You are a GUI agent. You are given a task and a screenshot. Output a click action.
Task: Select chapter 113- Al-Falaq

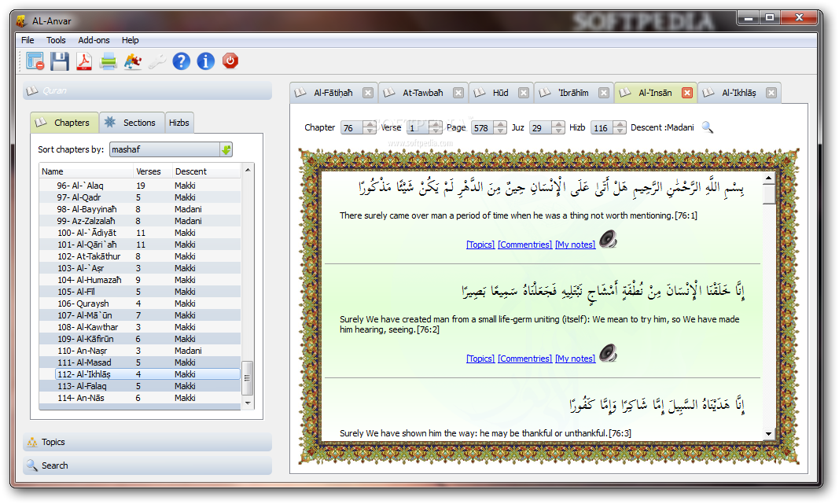(140, 386)
